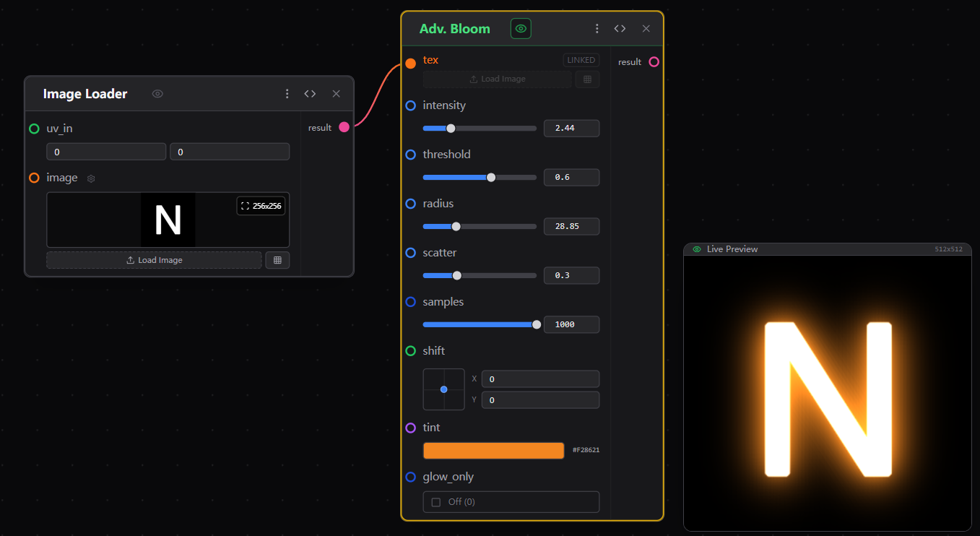The width and height of the screenshot is (980, 536).
Task: Toggle preview eye on Adv. Bloom node
Action: tap(521, 29)
